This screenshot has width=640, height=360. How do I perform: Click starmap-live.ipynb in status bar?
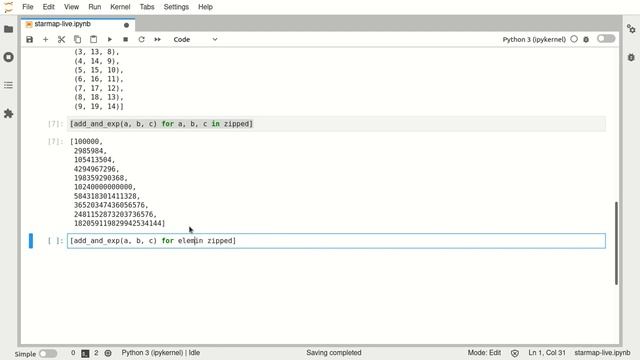(x=602, y=353)
